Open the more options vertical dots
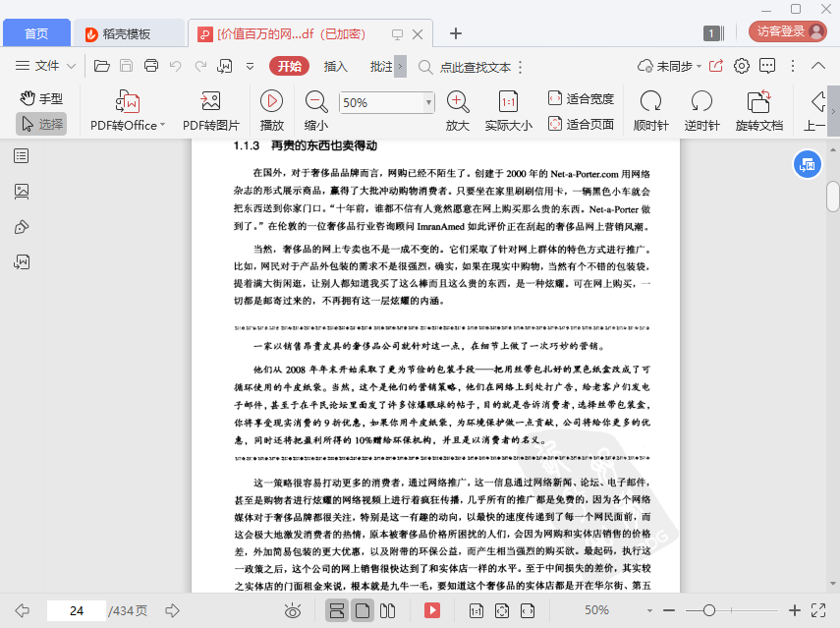Screen dimensions: 840x628 pos(793,66)
